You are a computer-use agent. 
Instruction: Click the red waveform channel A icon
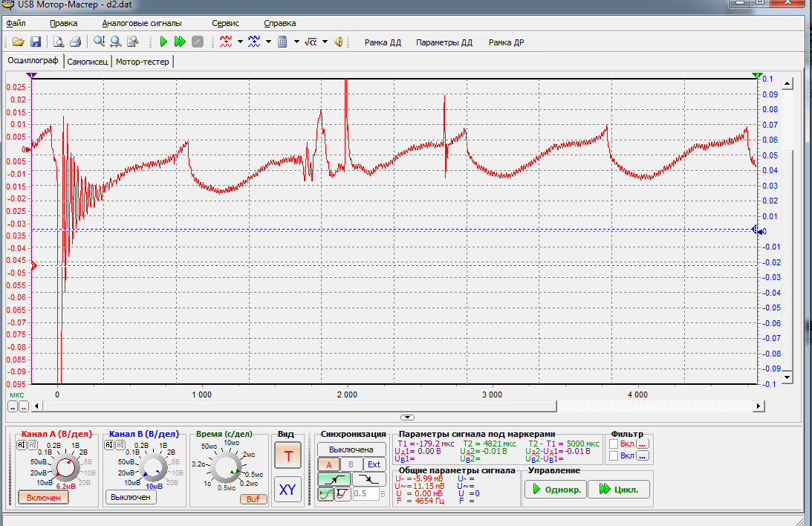tap(226, 42)
